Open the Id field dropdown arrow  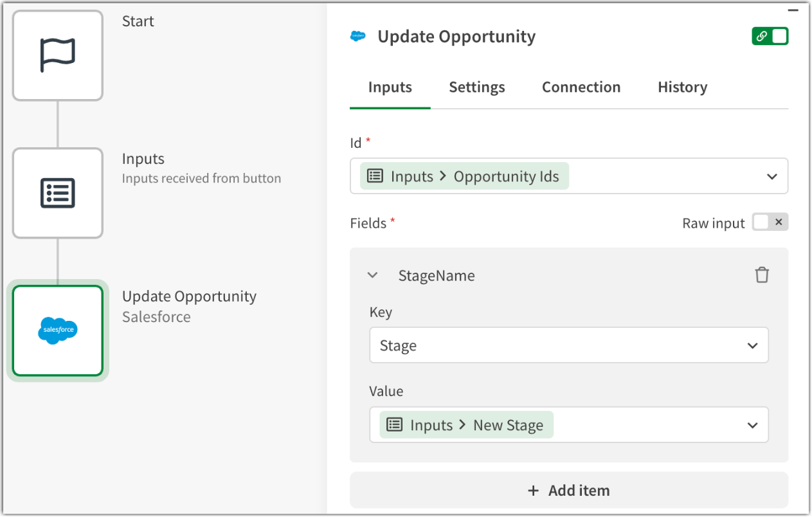(x=772, y=176)
